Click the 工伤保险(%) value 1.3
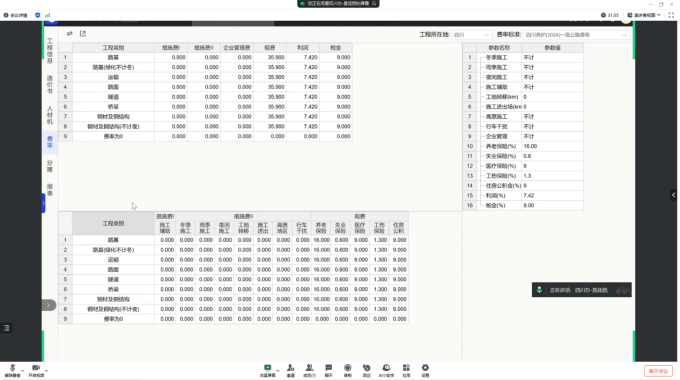The height and width of the screenshot is (380, 680). [x=552, y=176]
